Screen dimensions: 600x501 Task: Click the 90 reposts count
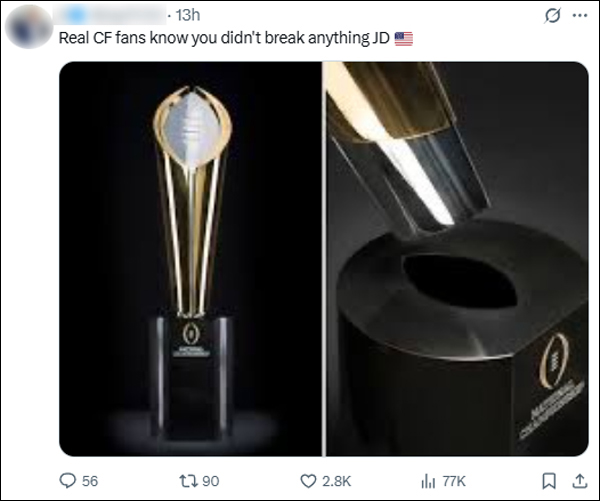coord(210,481)
